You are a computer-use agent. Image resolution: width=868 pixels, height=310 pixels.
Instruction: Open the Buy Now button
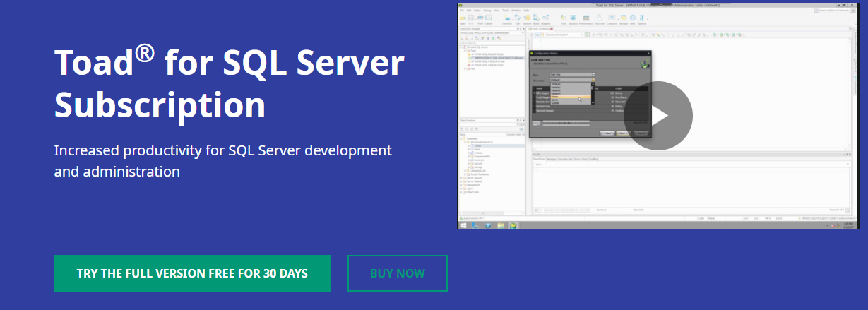click(398, 273)
